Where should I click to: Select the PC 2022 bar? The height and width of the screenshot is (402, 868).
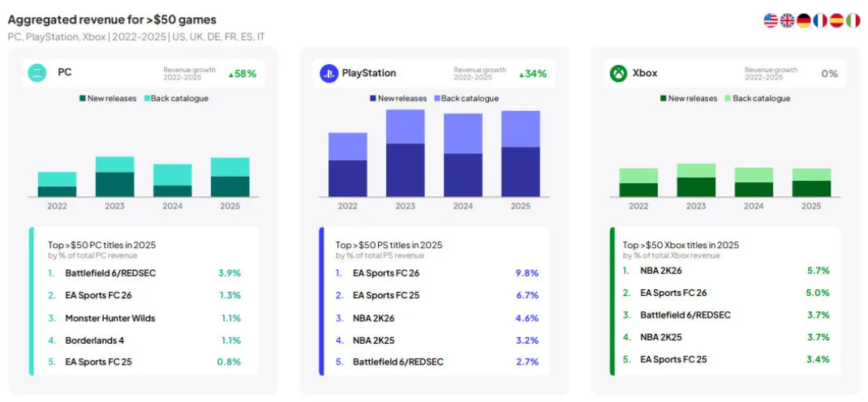[57, 184]
